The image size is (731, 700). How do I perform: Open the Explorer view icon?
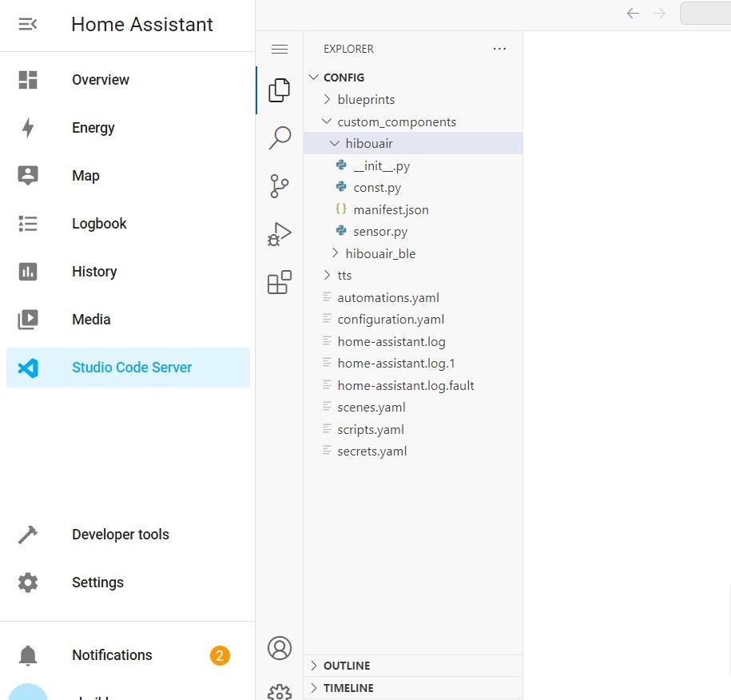(280, 90)
